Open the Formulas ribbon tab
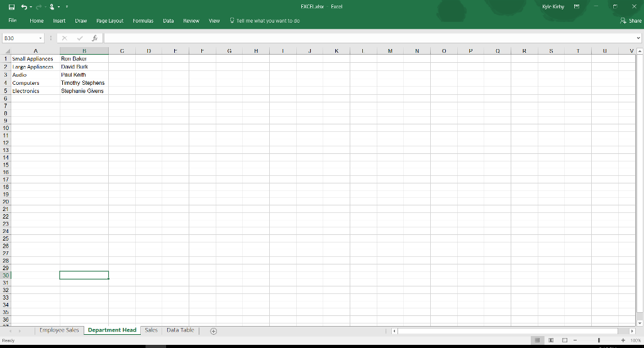 coord(143,21)
